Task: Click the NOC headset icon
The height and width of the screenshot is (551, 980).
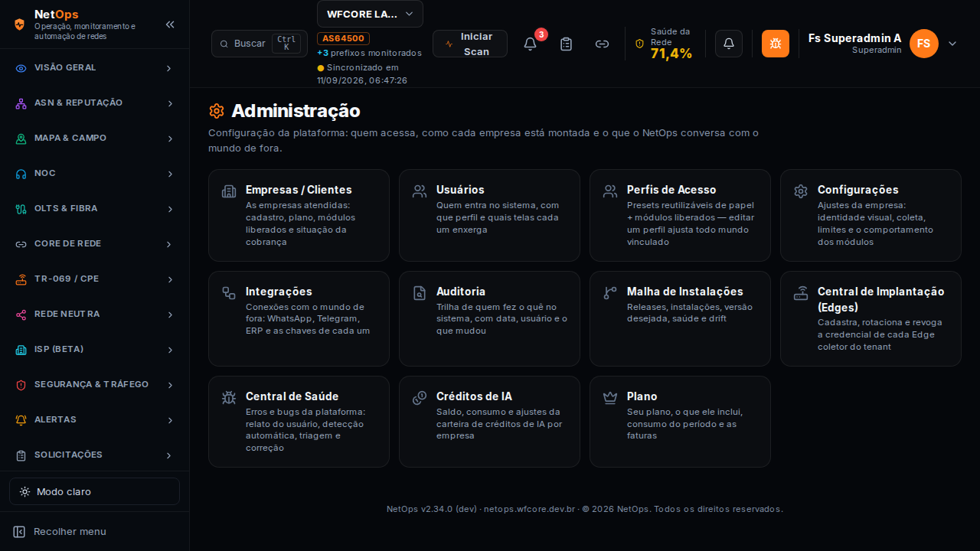Action: click(x=21, y=174)
